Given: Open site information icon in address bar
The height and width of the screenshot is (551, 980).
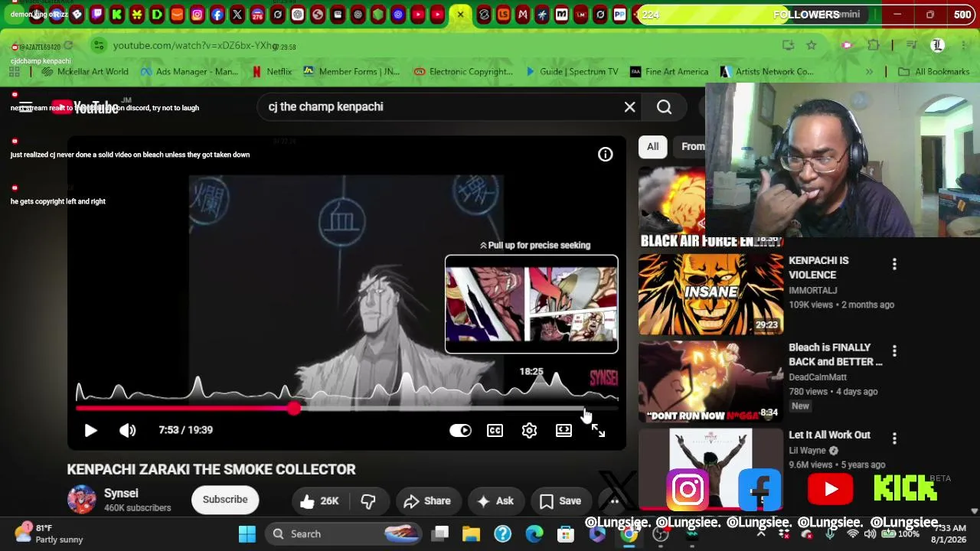Looking at the screenshot, I should tap(98, 46).
